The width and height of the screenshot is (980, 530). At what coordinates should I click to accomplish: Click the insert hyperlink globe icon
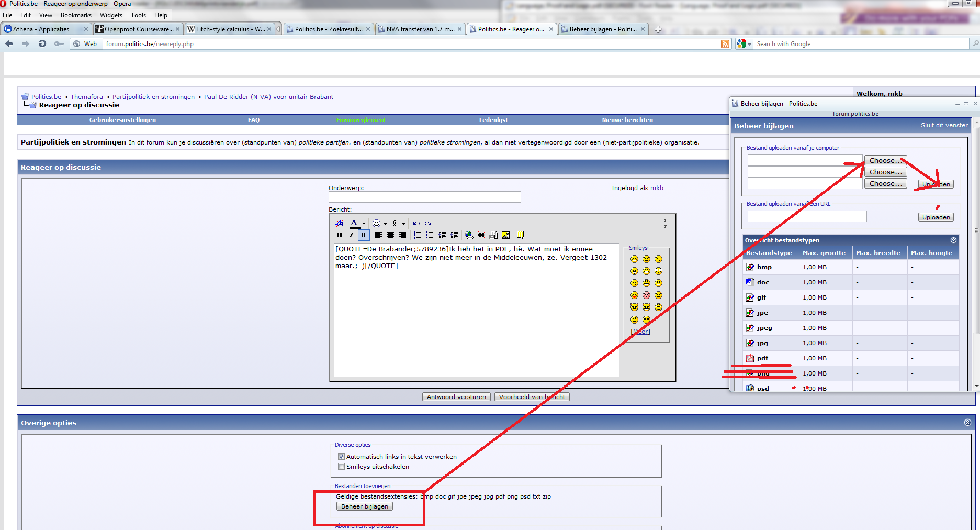click(469, 235)
